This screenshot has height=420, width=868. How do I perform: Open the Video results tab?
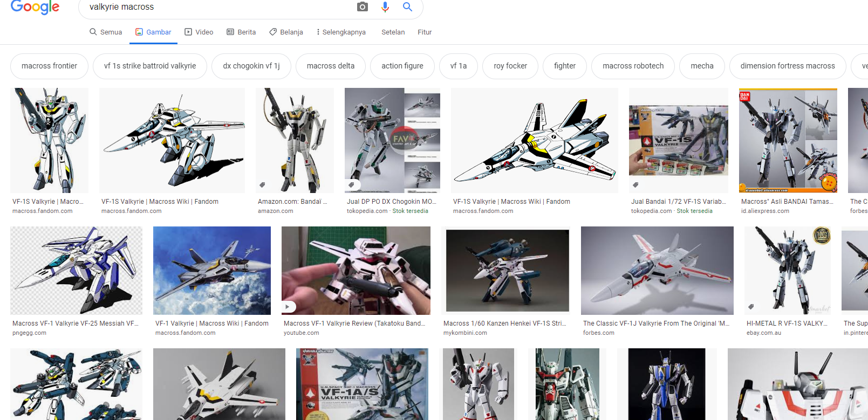[199, 32]
